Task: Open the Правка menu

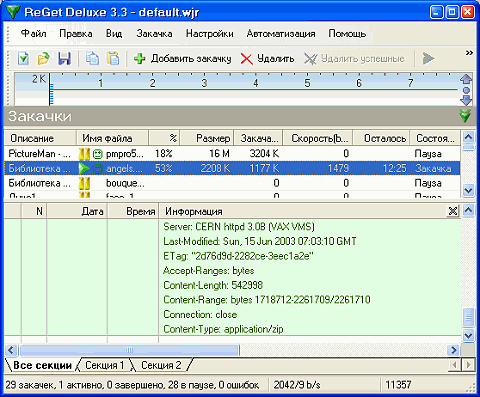Action: [x=76, y=34]
